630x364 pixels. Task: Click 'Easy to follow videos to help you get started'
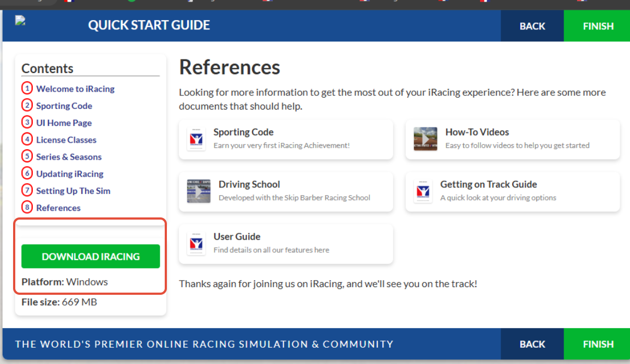[x=517, y=145]
